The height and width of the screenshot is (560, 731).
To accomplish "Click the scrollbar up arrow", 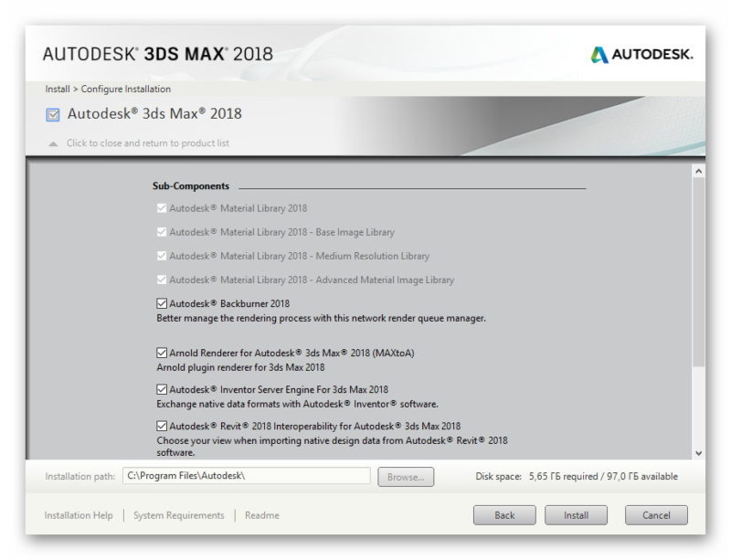I will pos(698,171).
